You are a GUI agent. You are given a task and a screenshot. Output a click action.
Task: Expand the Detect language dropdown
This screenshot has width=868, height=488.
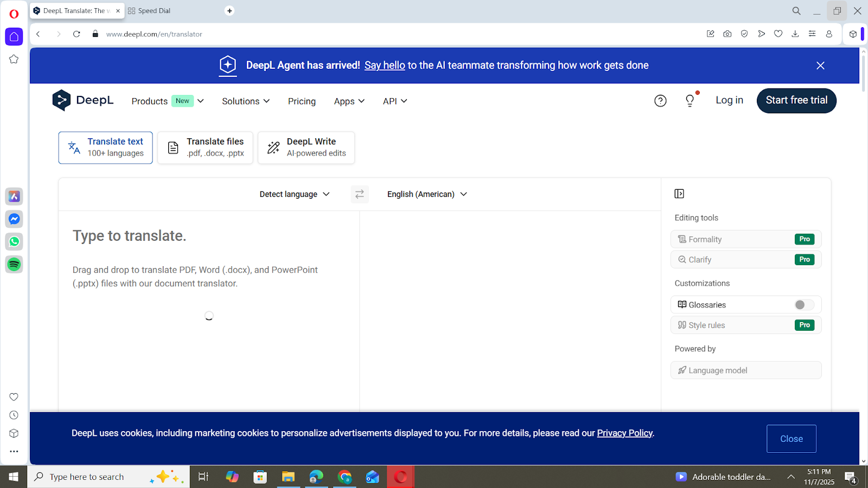pyautogui.click(x=294, y=194)
